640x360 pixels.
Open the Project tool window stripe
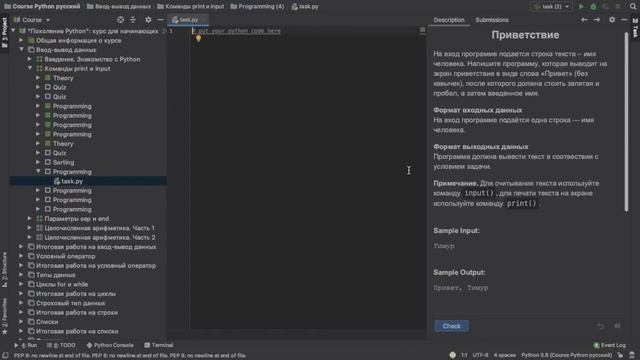tap(4, 32)
